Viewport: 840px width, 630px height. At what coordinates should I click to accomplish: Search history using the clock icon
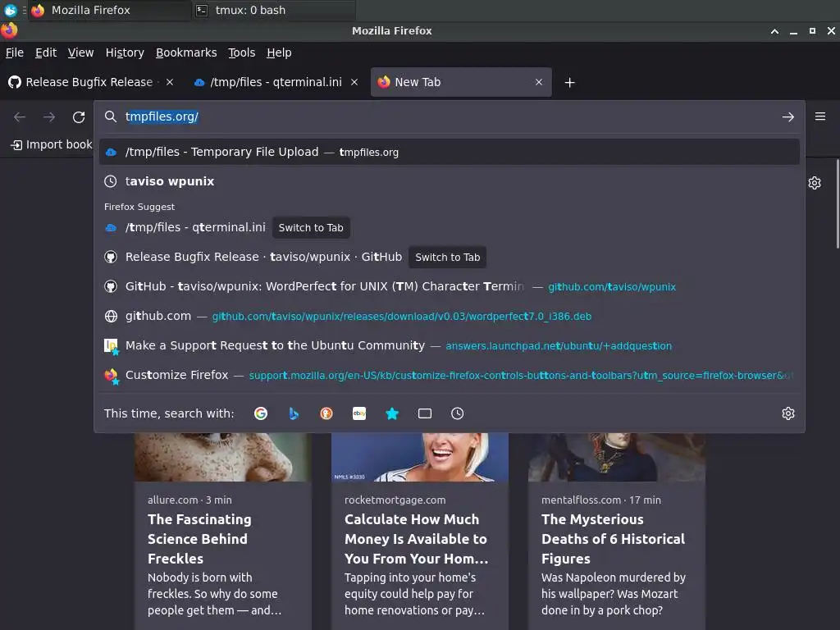click(x=458, y=413)
